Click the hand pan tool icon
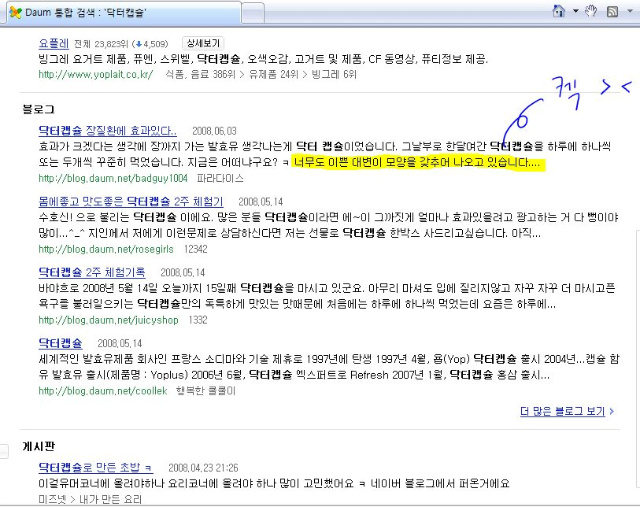640x507 pixels. (x=591, y=11)
